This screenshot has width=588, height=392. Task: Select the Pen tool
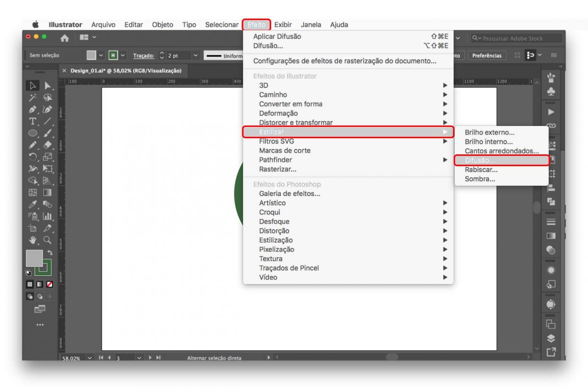click(33, 109)
